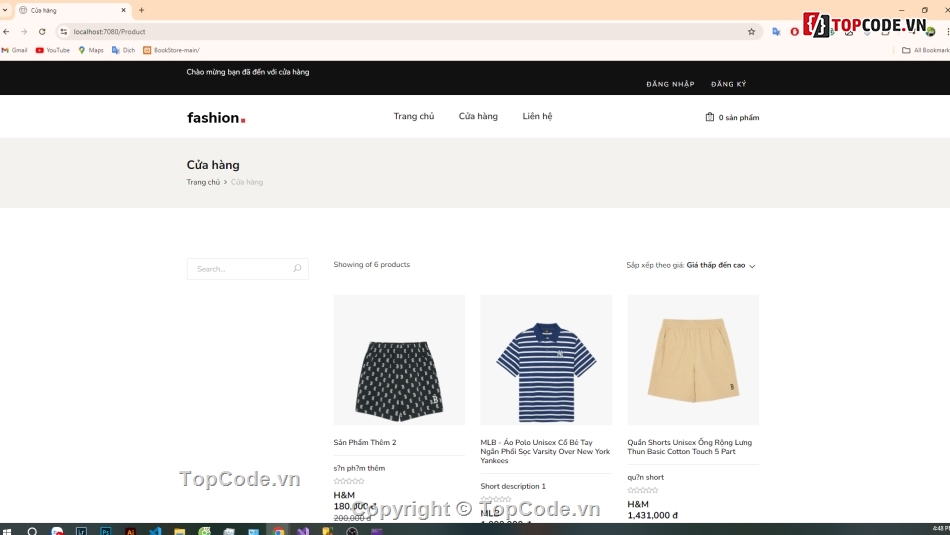Click the ĐĂNG KÝ link
The height and width of the screenshot is (535, 950).
(x=728, y=84)
